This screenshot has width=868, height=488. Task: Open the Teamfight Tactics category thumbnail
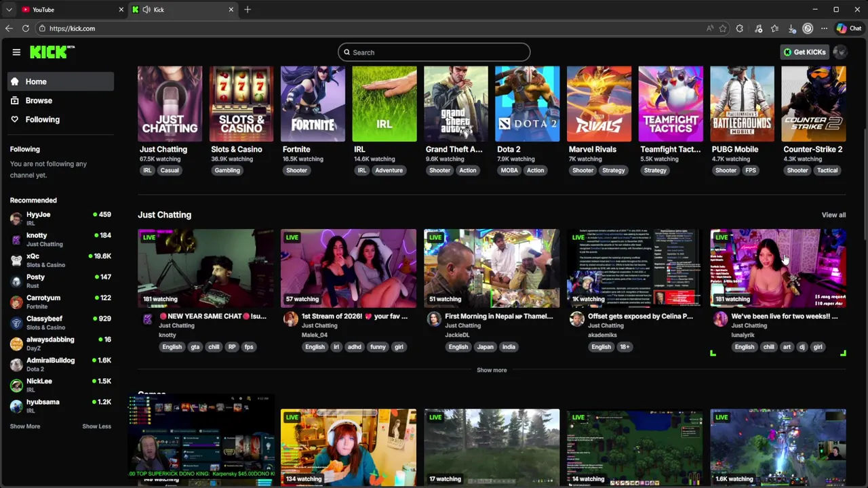(x=671, y=104)
